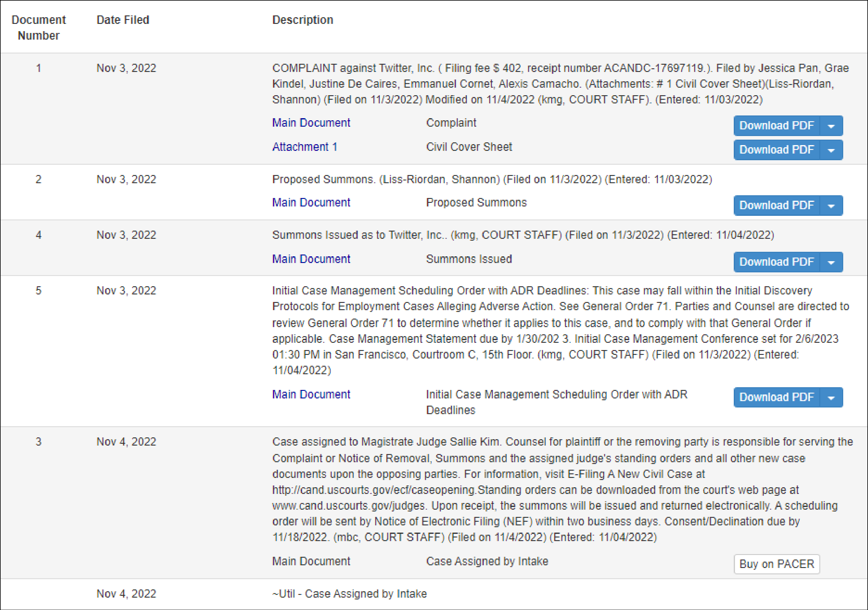The image size is (868, 610).
Task: Download Initial Case Management Scheduling Order PDF
Action: [x=776, y=397]
